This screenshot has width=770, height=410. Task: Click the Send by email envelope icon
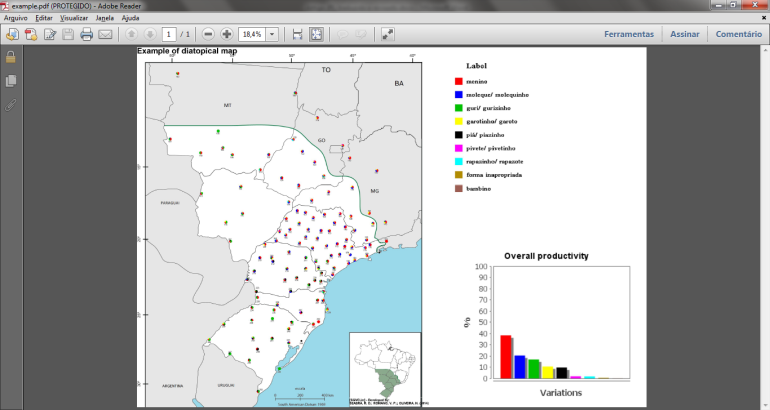tap(107, 34)
